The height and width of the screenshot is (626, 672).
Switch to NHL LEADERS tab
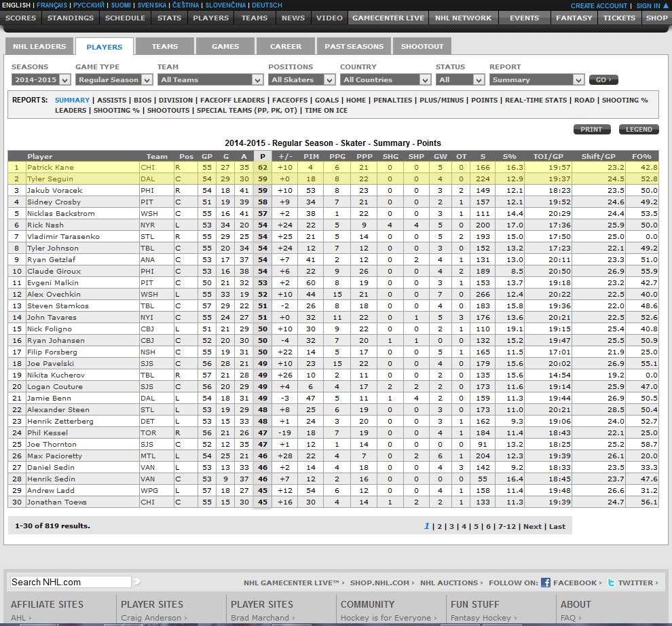39,46
